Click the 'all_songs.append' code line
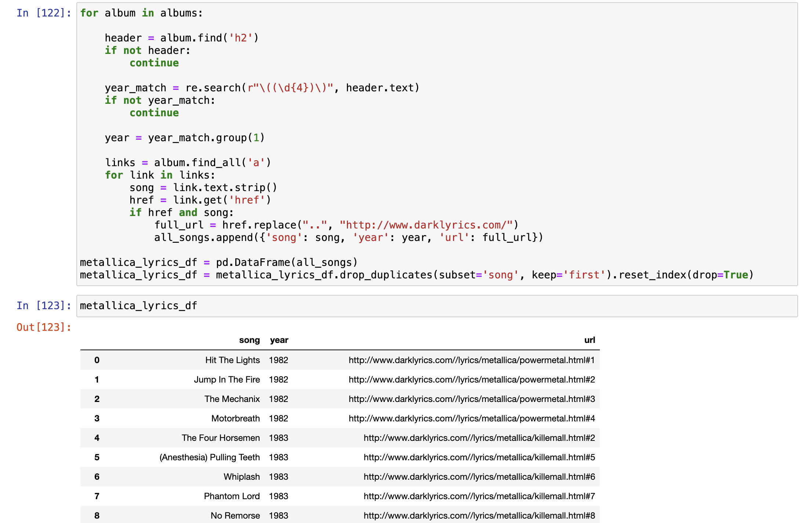The width and height of the screenshot is (812, 523). click(x=348, y=238)
